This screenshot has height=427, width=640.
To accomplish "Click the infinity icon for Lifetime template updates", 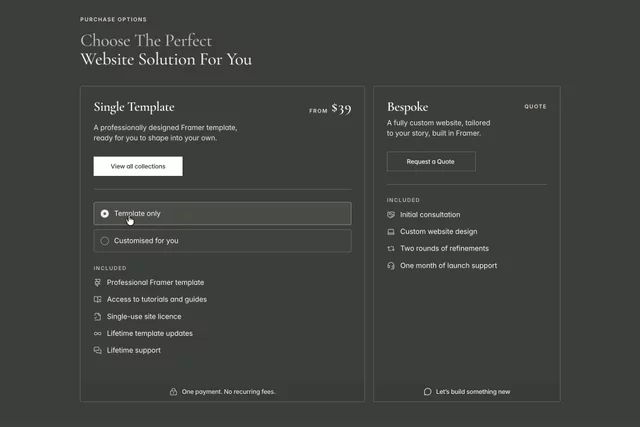I will click(x=98, y=334).
